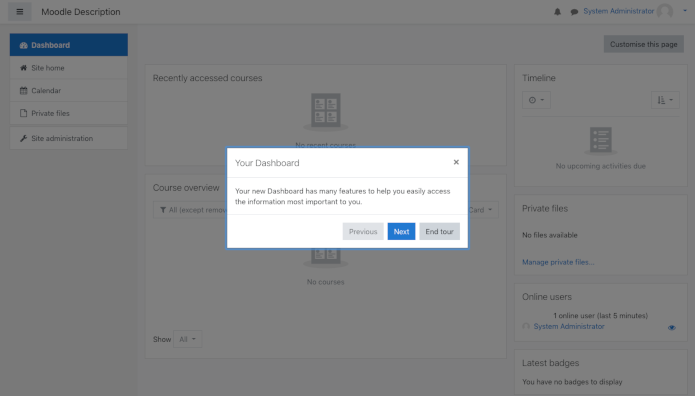The height and width of the screenshot is (396, 695).
Task: Open Site home in side navigation
Action: click(69, 68)
